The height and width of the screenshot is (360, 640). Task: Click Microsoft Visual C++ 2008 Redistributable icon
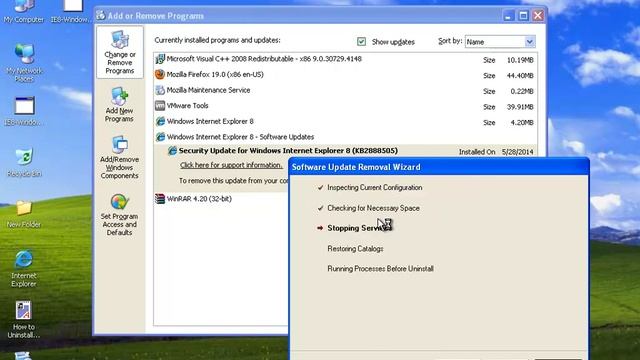pos(160,59)
